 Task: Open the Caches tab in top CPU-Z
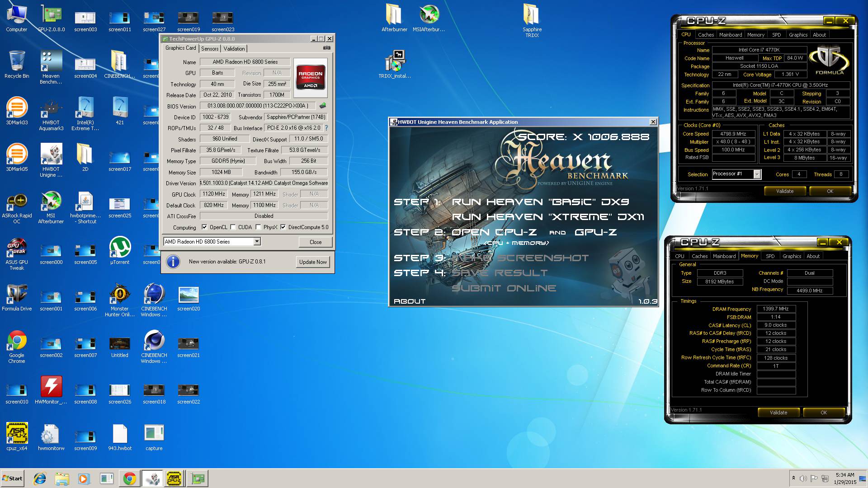click(x=706, y=35)
